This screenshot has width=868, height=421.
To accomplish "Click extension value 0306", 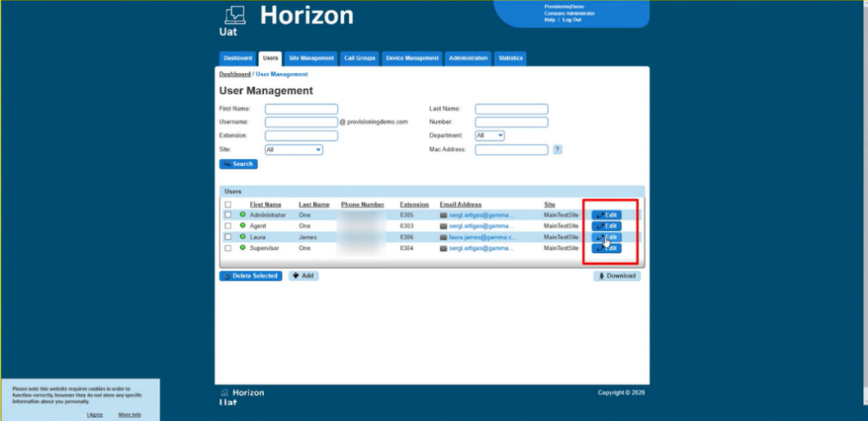I will (407, 238).
